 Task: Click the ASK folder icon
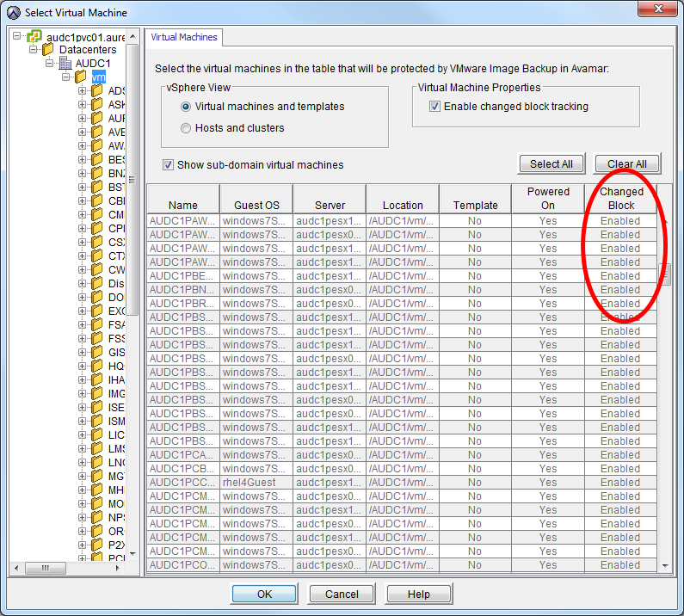97,105
